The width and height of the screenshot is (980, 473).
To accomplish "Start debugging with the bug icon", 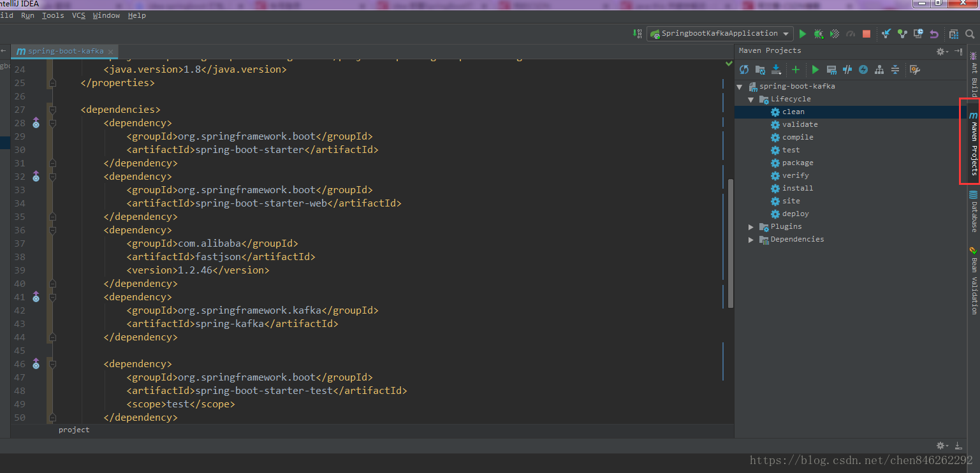I will coord(819,34).
